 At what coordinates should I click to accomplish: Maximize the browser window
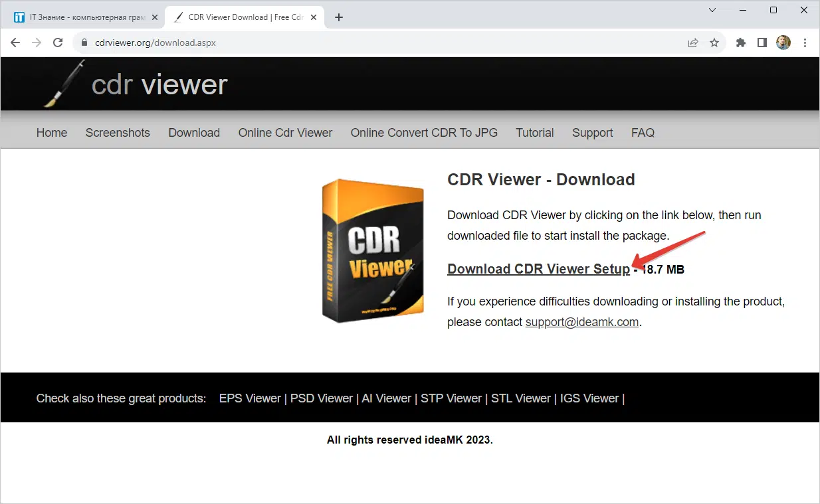point(773,10)
